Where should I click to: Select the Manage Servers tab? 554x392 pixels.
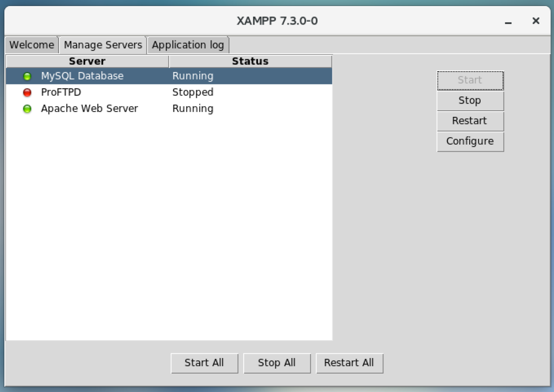(103, 45)
